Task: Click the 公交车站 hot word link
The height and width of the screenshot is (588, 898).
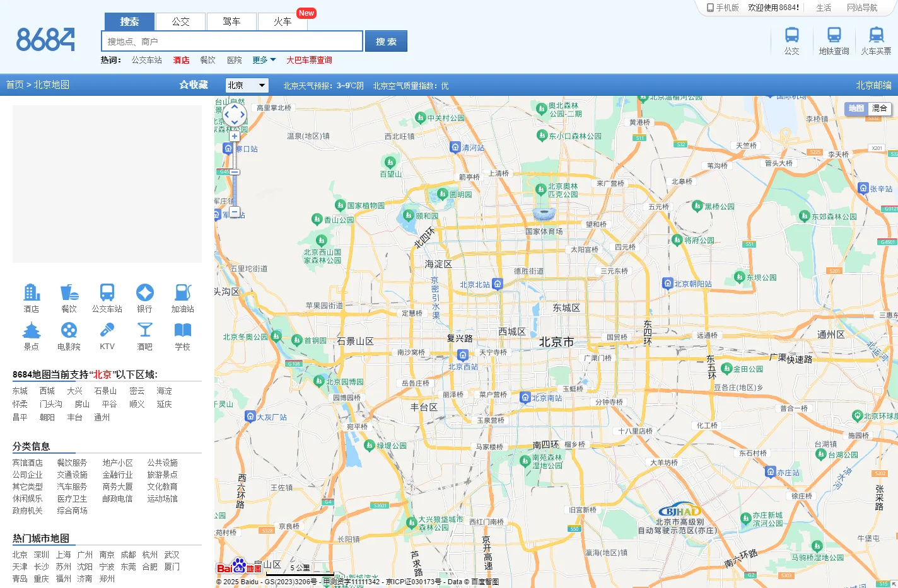Action: click(147, 60)
